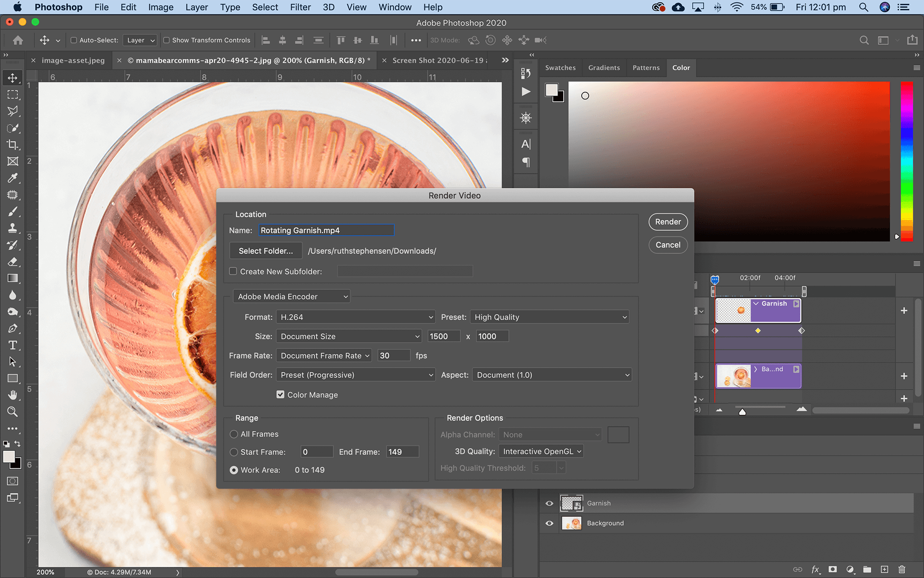Open the Character panel icon
This screenshot has height=578, width=924.
[526, 144]
